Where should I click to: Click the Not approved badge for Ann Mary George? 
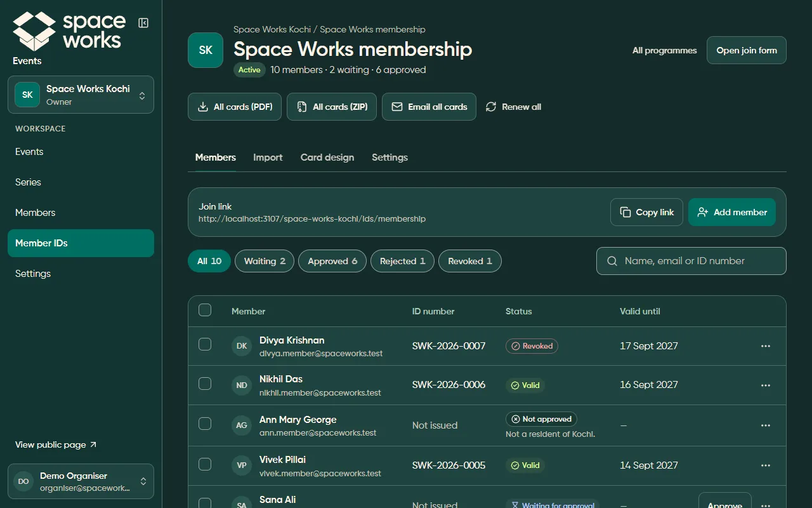point(541,419)
